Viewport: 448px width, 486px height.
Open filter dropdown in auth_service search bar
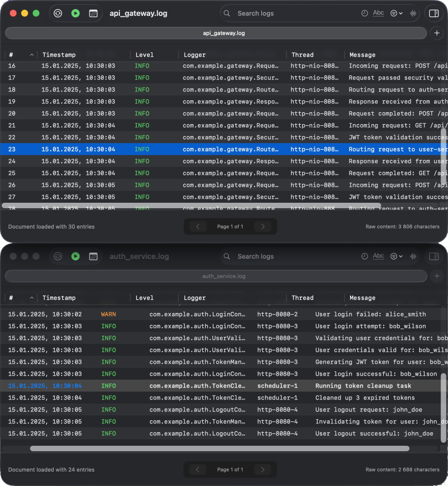coord(396,256)
